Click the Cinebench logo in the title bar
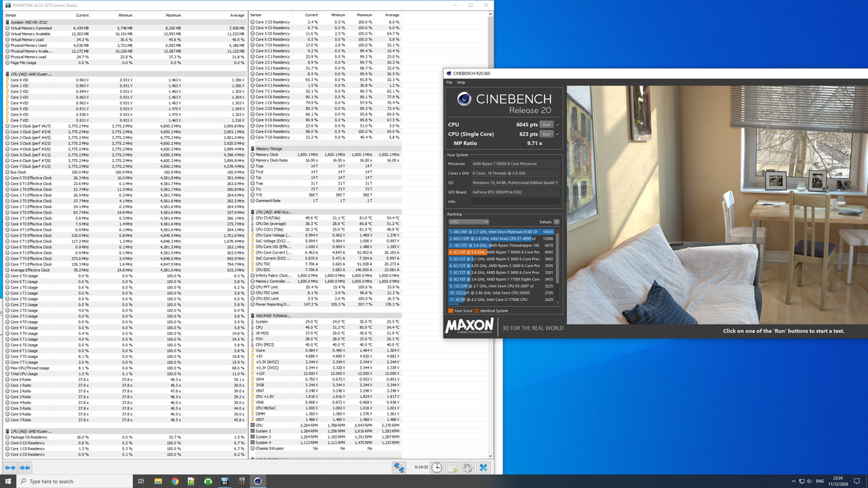 (449, 73)
